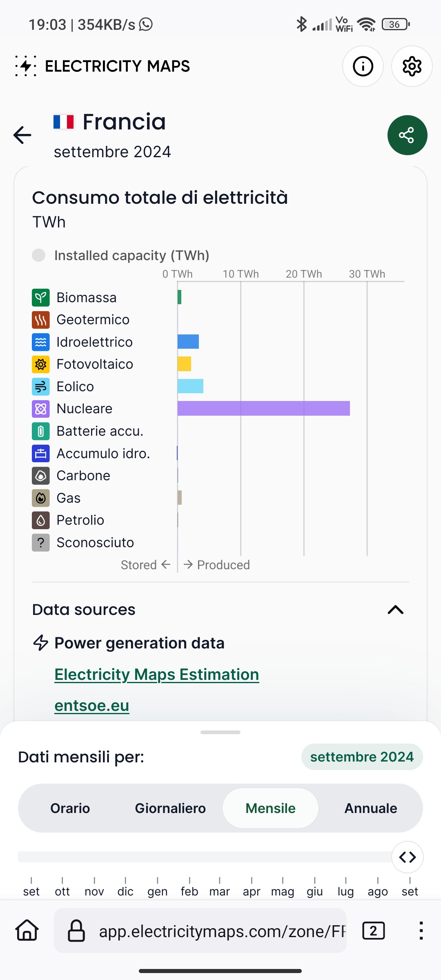Switch to Orario view
The image size is (441, 980).
tap(70, 808)
